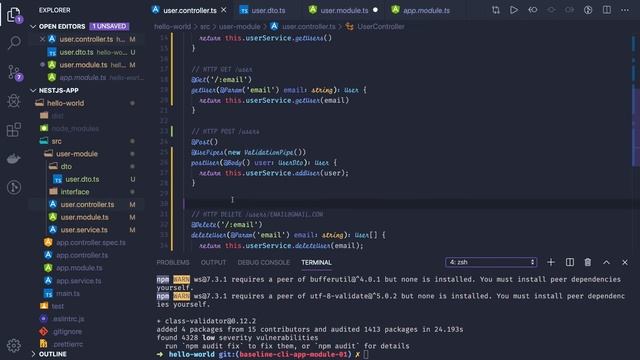
Task: Kill terminal with the trash icon
Action: 588,262
